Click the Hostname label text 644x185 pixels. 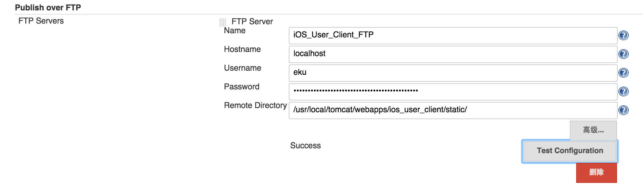click(x=242, y=49)
